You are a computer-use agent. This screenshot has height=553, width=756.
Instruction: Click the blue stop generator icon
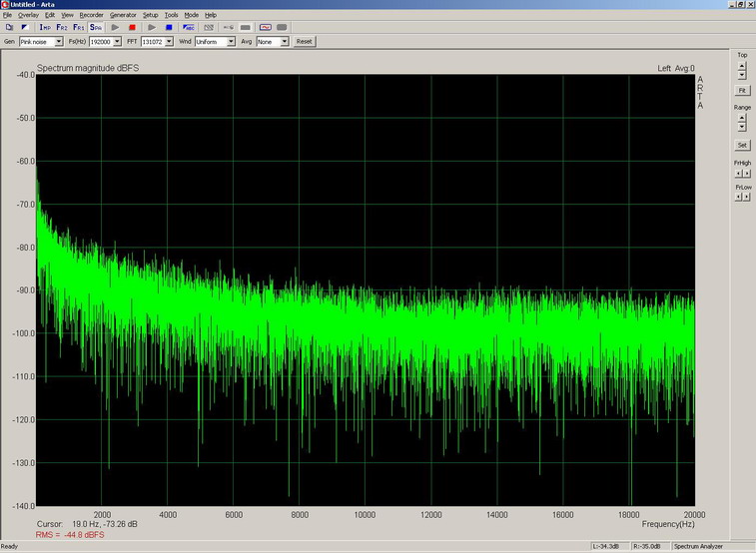(169, 28)
